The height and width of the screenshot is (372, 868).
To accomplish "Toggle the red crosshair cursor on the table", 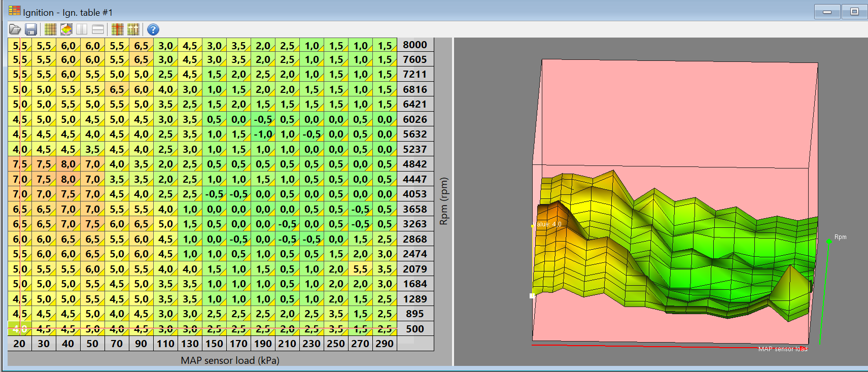I will pyautogui.click(x=118, y=29).
